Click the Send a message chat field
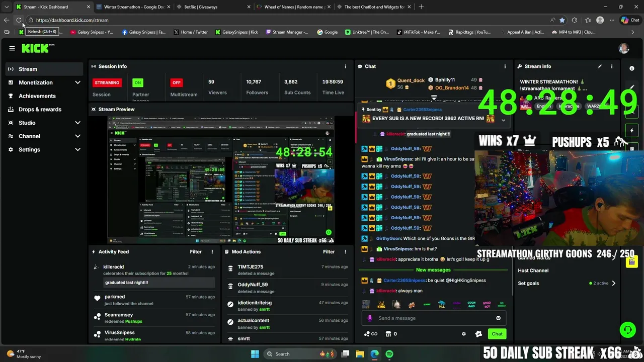The width and height of the screenshot is (644, 362). tap(434, 318)
